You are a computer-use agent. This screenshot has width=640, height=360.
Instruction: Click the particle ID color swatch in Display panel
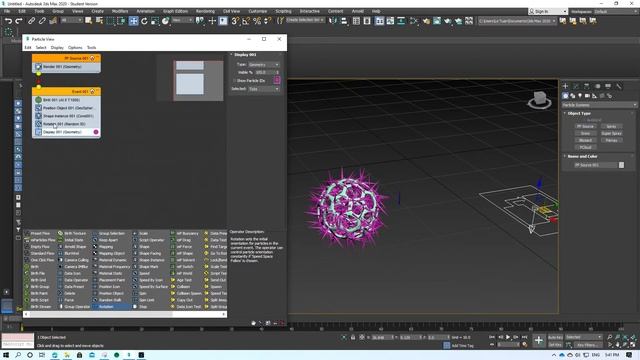[277, 80]
